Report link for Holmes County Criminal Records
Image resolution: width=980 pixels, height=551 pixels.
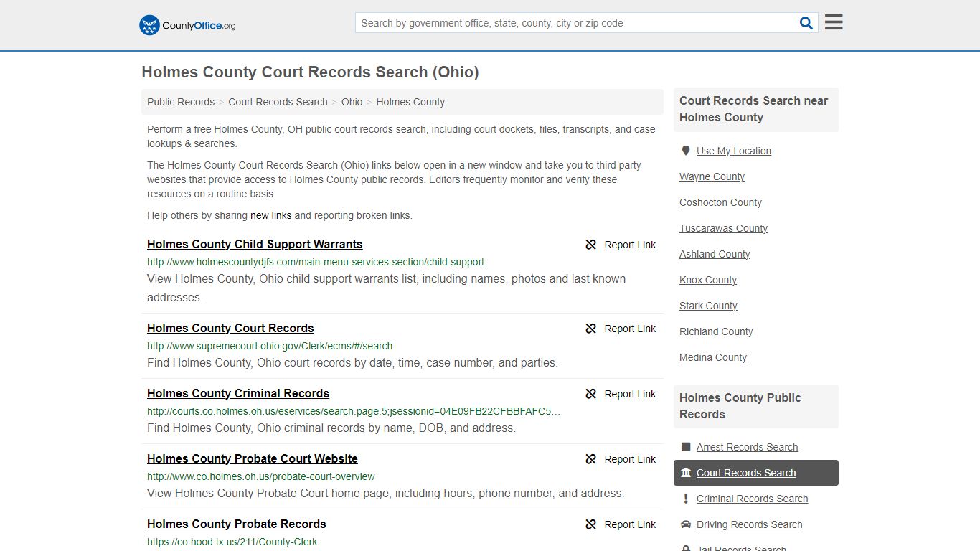630,394
